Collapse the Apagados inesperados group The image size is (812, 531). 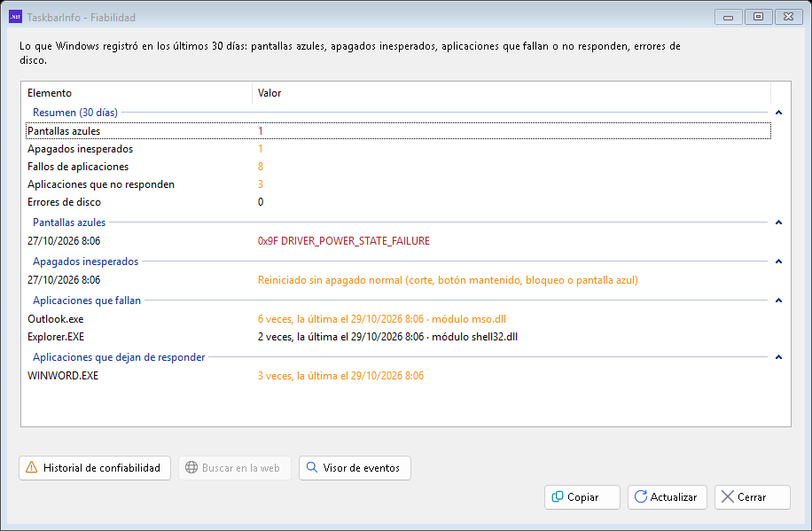click(x=778, y=262)
